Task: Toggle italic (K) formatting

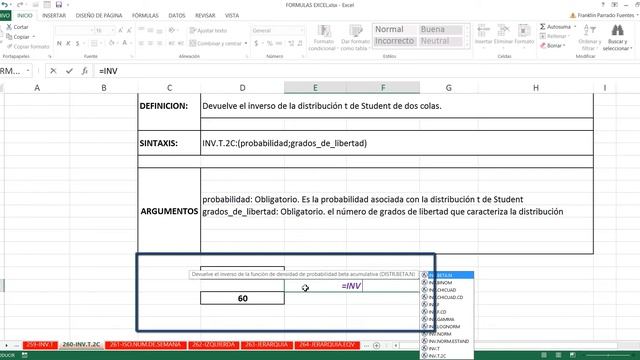Action: click(68, 43)
